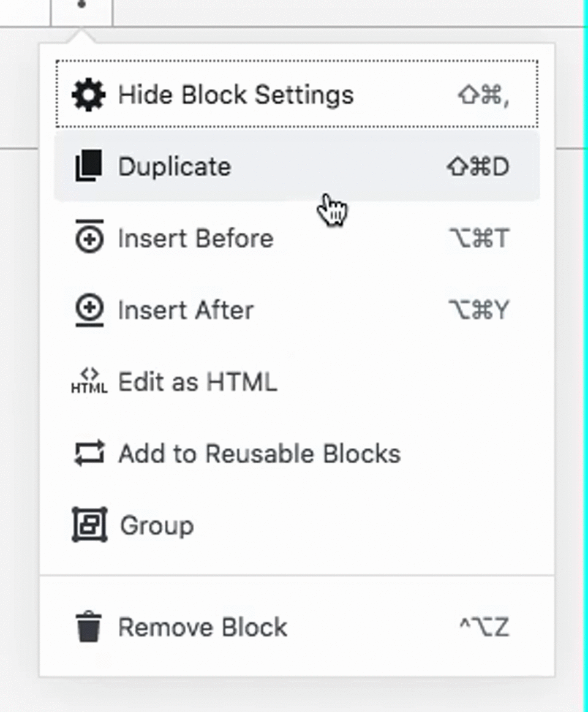Viewport: 588px width, 712px height.
Task: Select Group from the dropdown menu
Action: click(x=157, y=525)
